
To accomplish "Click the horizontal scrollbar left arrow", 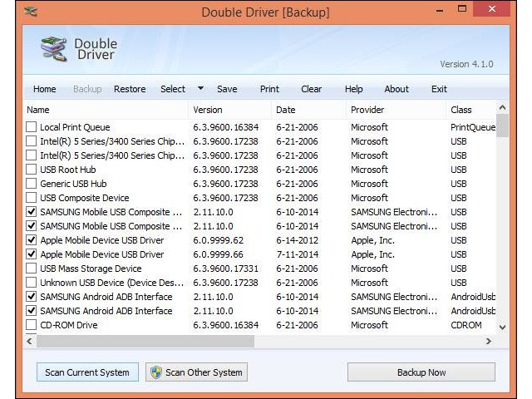I will tap(30, 341).
